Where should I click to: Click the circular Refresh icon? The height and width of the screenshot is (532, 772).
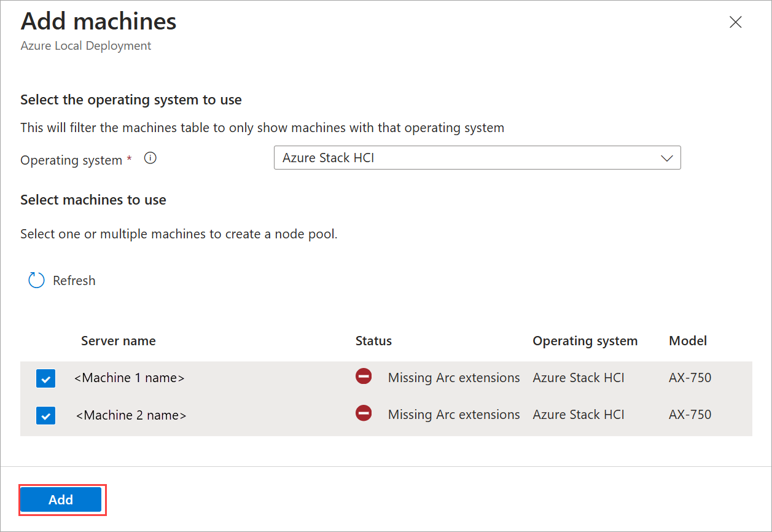pyautogui.click(x=36, y=281)
